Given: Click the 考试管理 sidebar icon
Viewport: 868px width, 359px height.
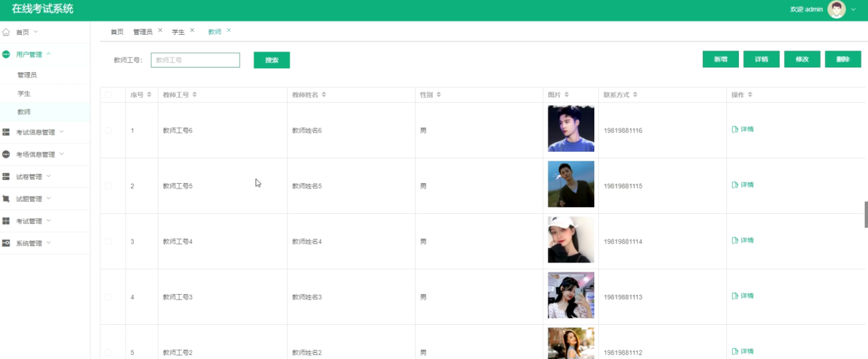Looking at the screenshot, I should (x=6, y=221).
